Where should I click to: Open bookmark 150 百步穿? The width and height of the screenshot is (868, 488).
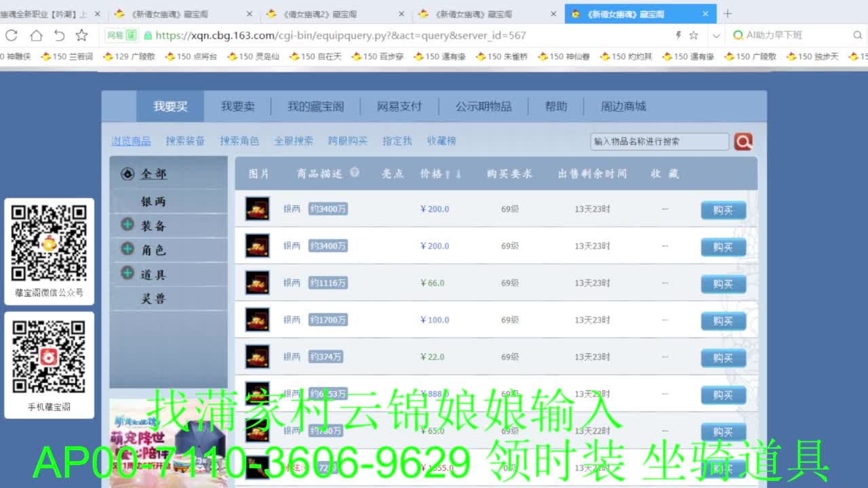(378, 57)
